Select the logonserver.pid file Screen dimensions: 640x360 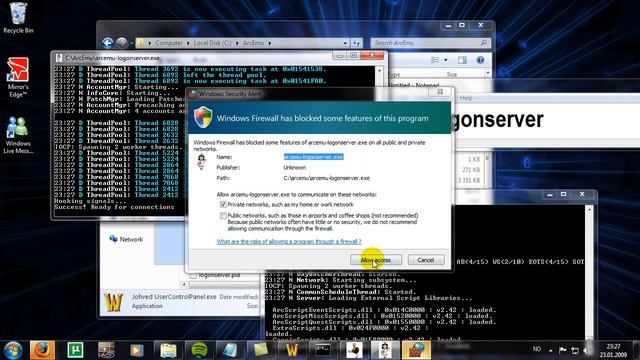[219, 276]
